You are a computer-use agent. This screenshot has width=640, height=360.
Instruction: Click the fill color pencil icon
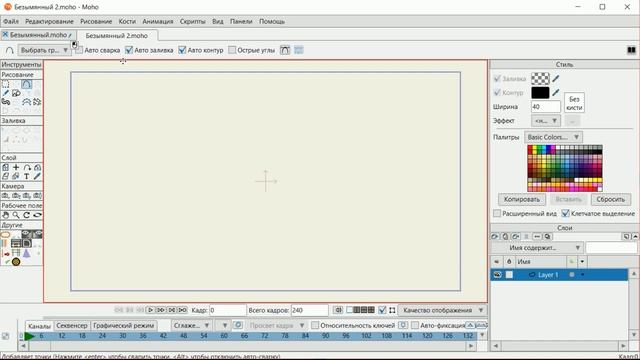pyautogui.click(x=556, y=78)
